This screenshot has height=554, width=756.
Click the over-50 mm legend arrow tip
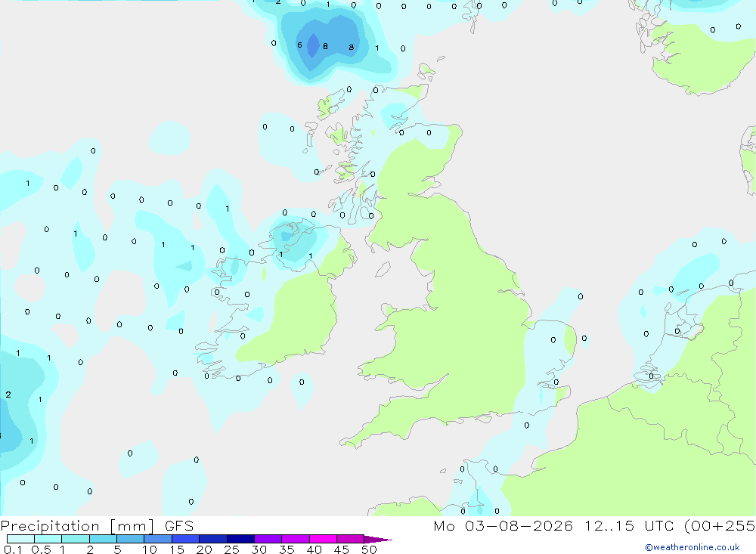pyautogui.click(x=378, y=539)
